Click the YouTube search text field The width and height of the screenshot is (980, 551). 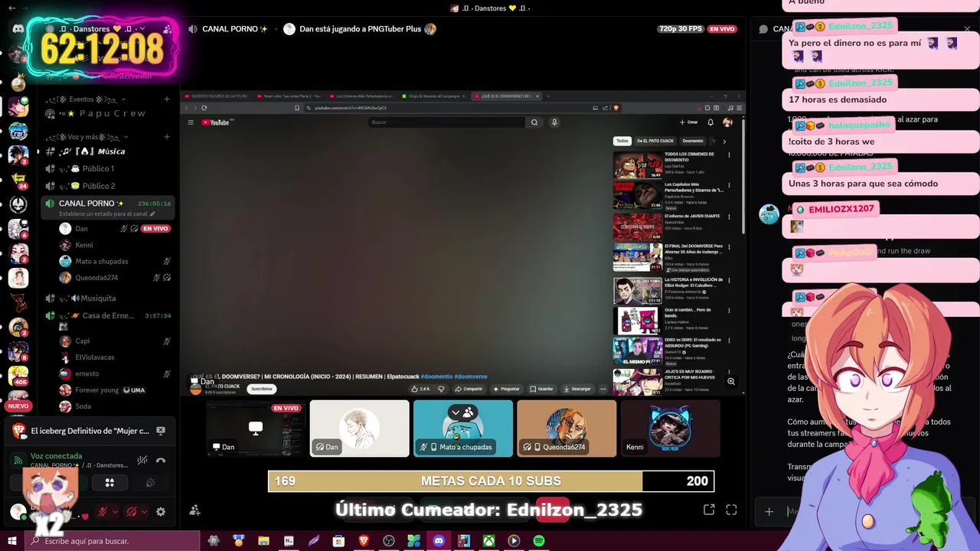[x=446, y=122]
